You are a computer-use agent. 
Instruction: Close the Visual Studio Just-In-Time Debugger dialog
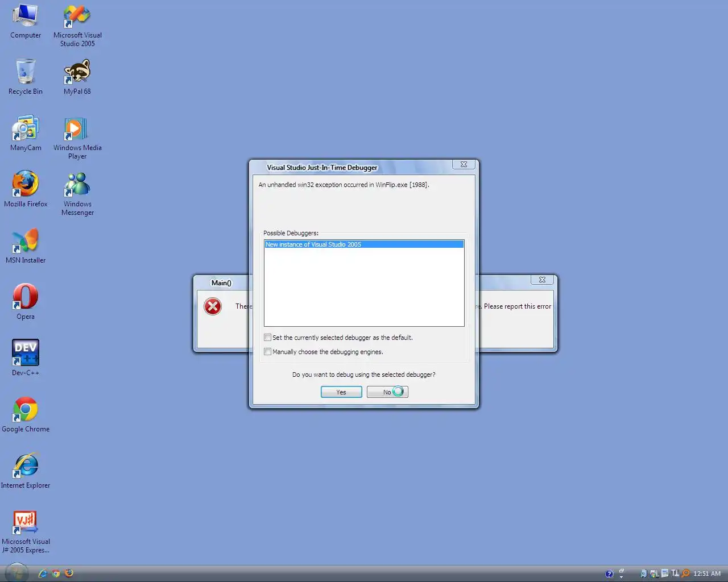click(464, 164)
